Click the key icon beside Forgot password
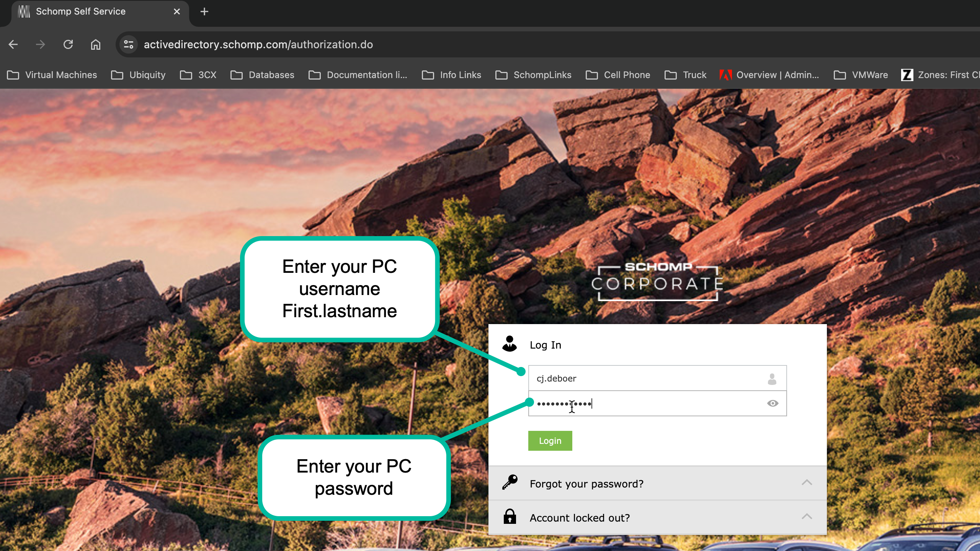 click(510, 483)
